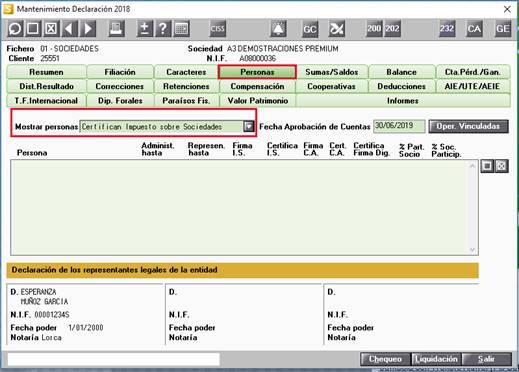519x372 pixels.
Task: Click the N.I.F. value 00001234S
Action: (52, 315)
